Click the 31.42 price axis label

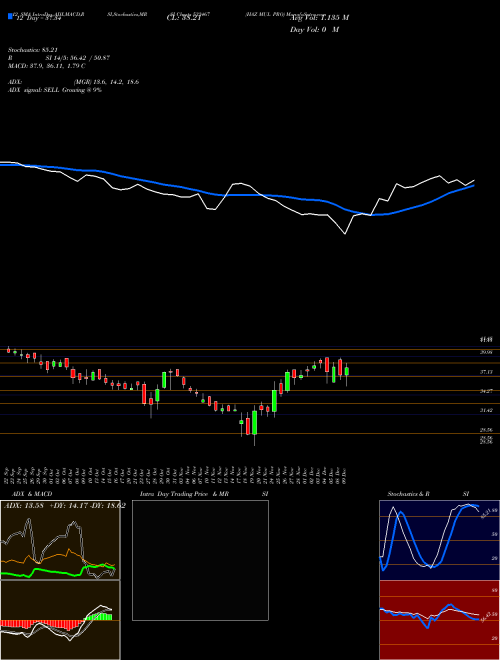486,410
